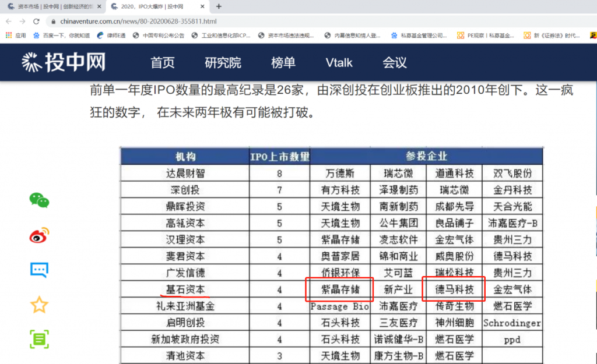Click 双飞股份 cell
The image size is (597, 364).
click(x=512, y=174)
